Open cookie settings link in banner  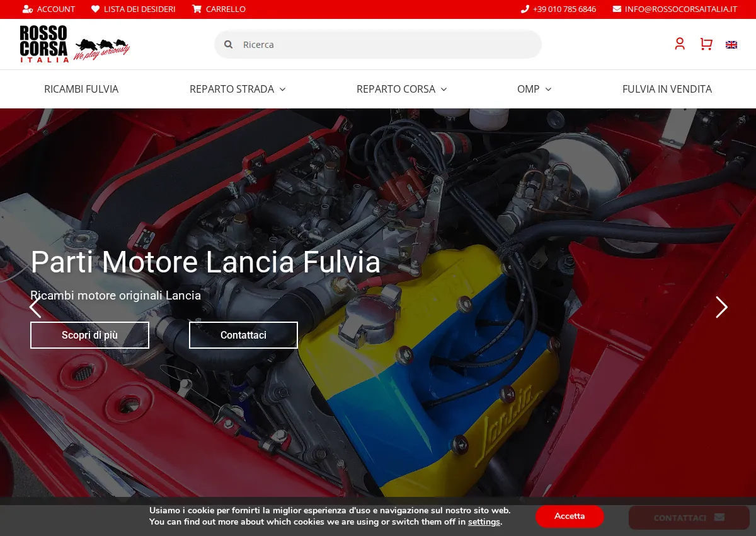click(484, 522)
